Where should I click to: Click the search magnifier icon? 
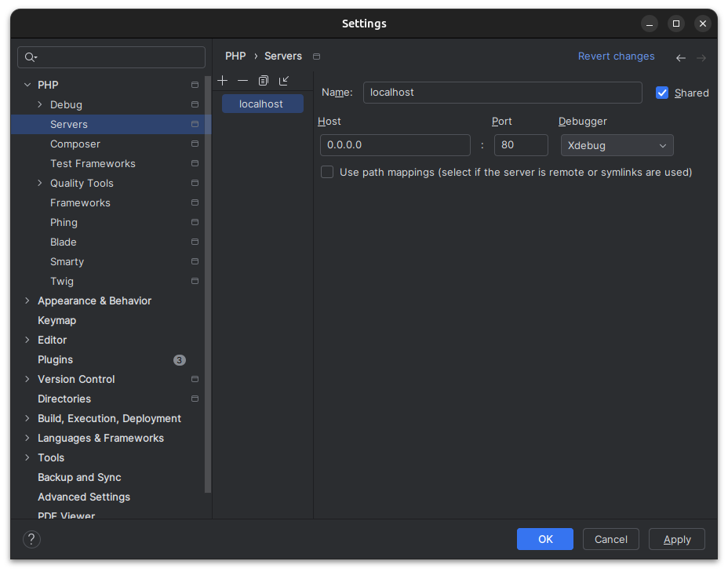(31, 57)
